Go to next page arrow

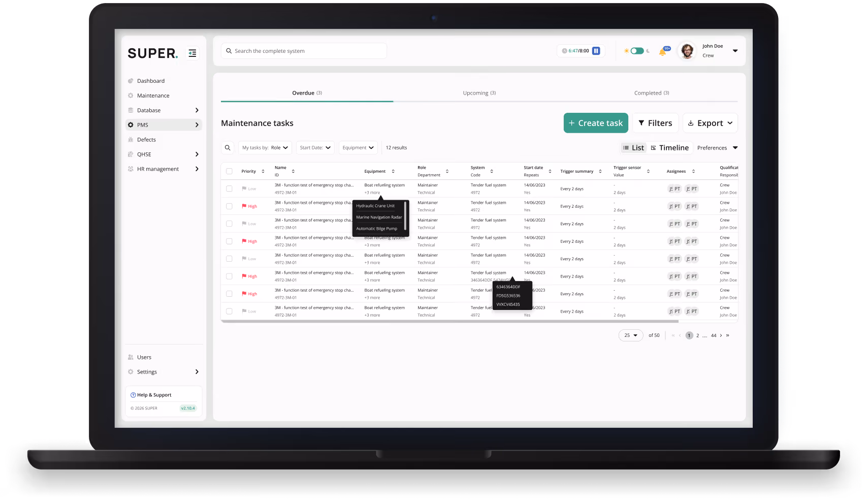721,335
